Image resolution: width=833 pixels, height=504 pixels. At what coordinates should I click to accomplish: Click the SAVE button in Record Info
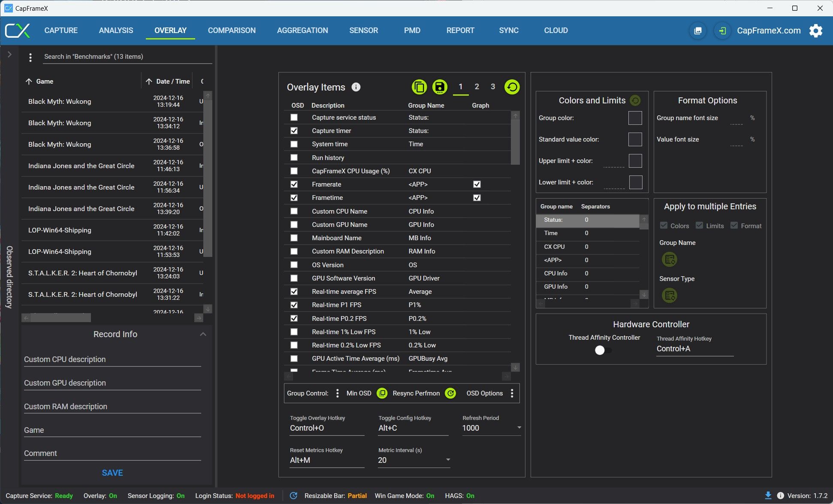point(112,473)
